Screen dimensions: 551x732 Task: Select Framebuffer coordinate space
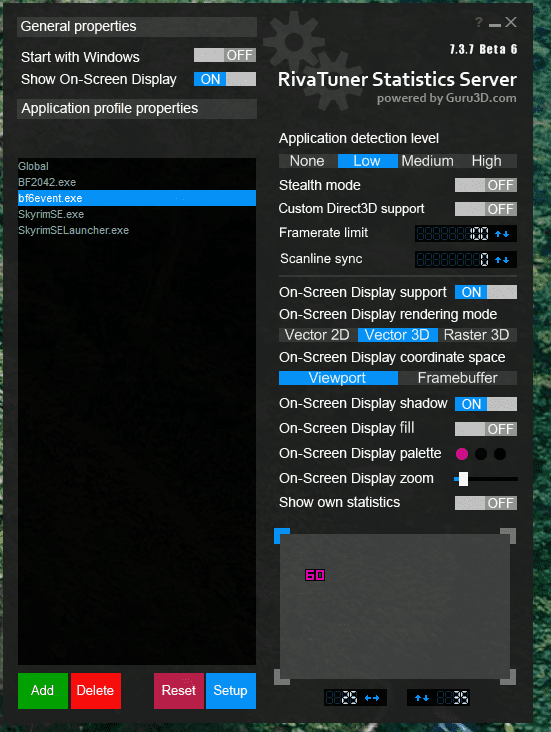[458, 378]
